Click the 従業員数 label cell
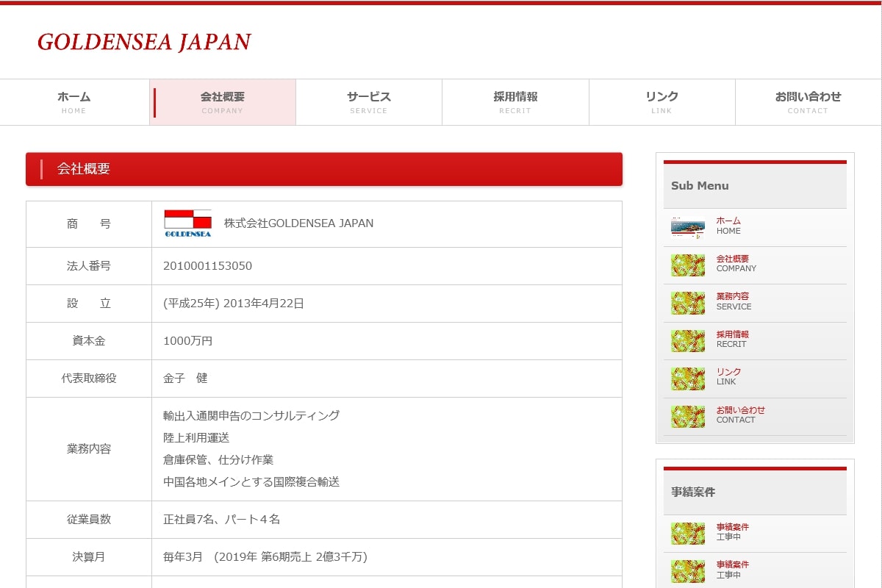The height and width of the screenshot is (588, 882). (x=89, y=520)
